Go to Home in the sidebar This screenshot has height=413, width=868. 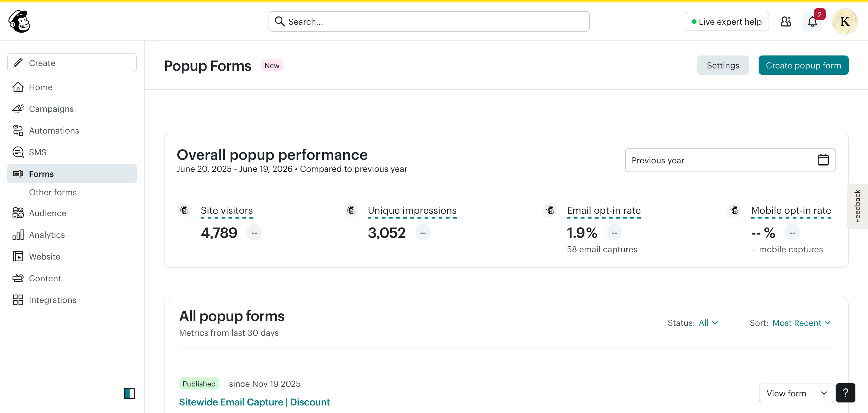click(72, 87)
